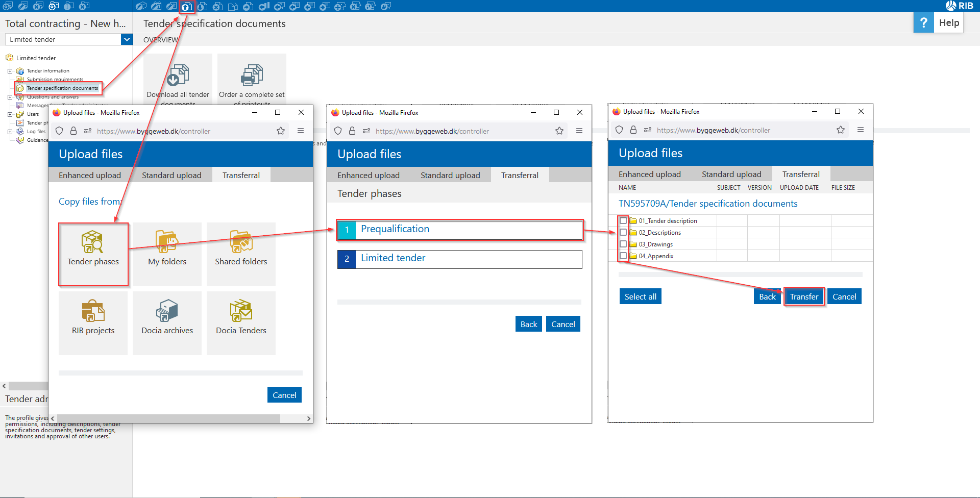Switch to Standard upload tab above Copy files from
Image resolution: width=980 pixels, height=498 pixels.
pyautogui.click(x=171, y=175)
